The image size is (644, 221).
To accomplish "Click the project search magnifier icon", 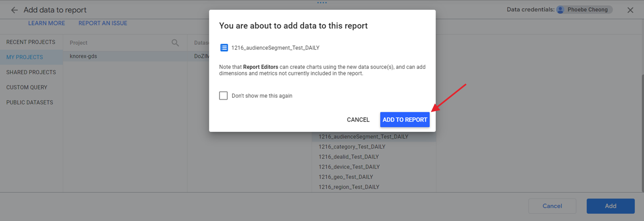I will pos(175,43).
